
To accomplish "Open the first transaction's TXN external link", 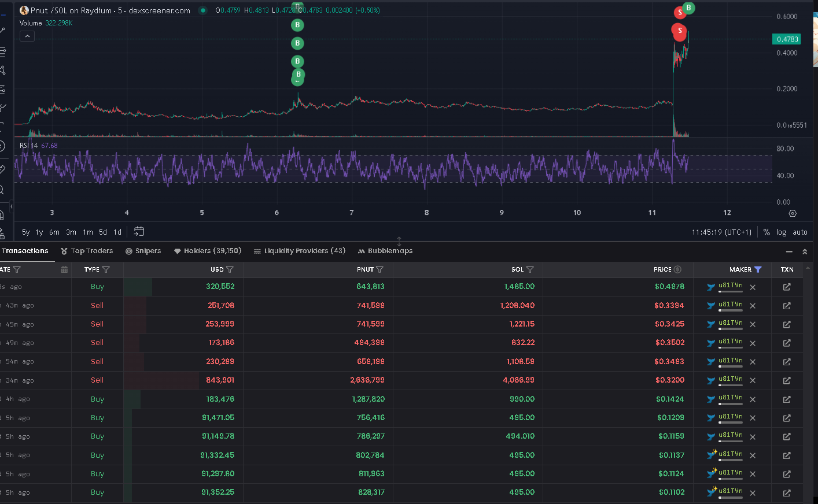I will [x=787, y=287].
